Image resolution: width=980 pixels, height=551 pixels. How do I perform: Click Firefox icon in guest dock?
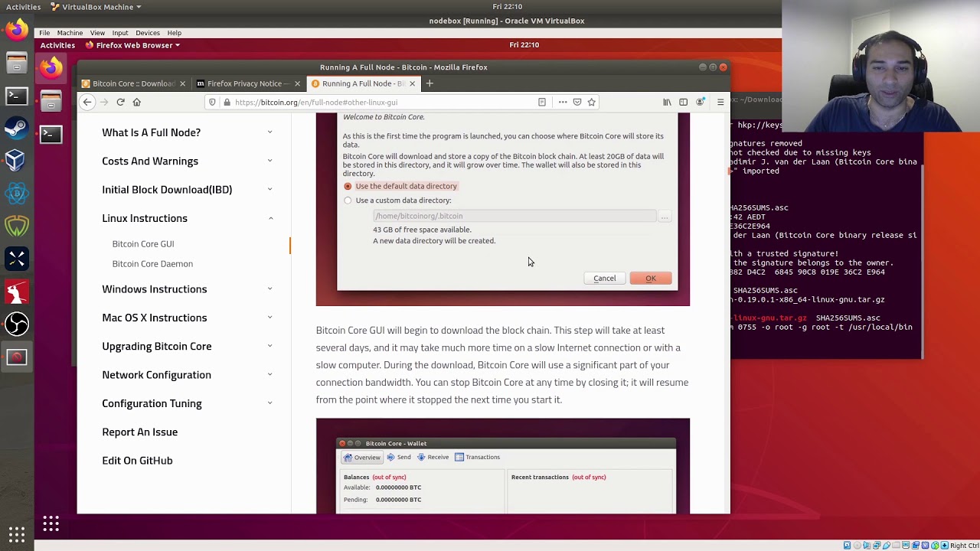51,68
